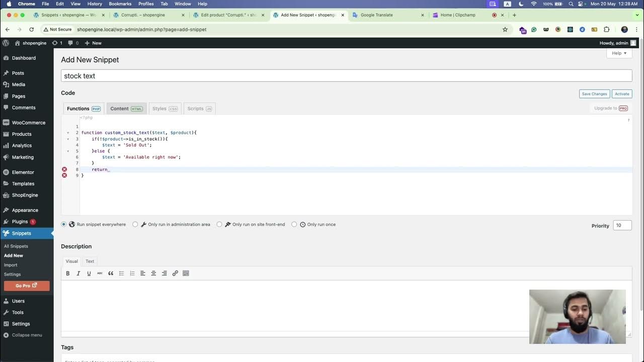Open the Bookmarks menu in the menu bar

coord(120,4)
